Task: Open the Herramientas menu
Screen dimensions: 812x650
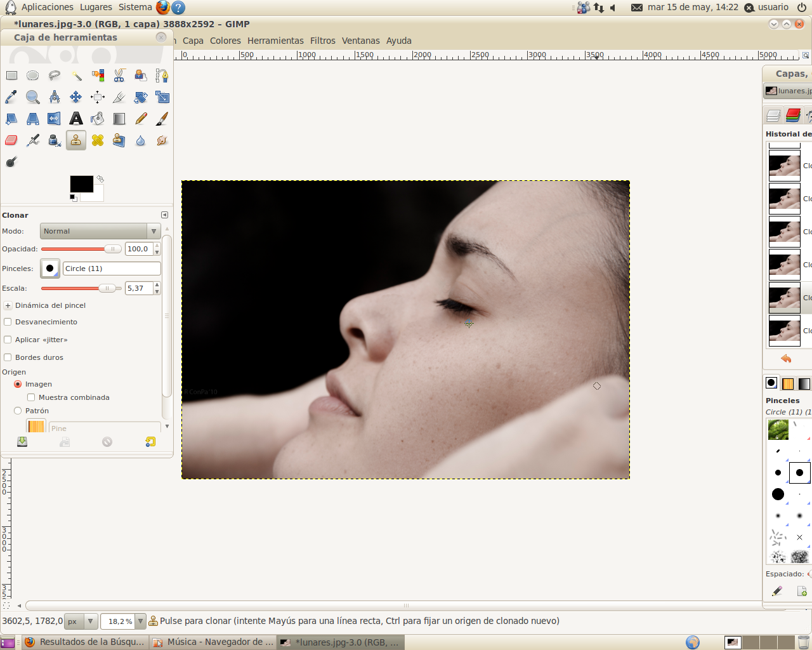Action: pyautogui.click(x=275, y=41)
